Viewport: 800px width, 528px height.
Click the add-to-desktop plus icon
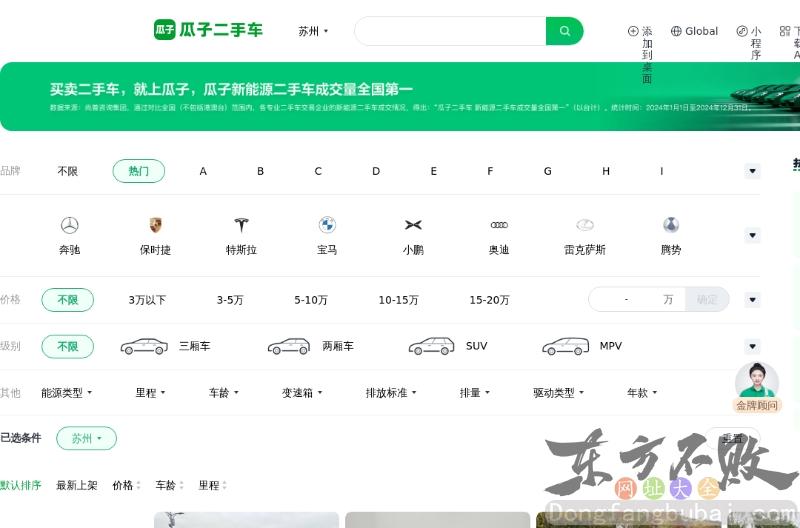click(633, 31)
